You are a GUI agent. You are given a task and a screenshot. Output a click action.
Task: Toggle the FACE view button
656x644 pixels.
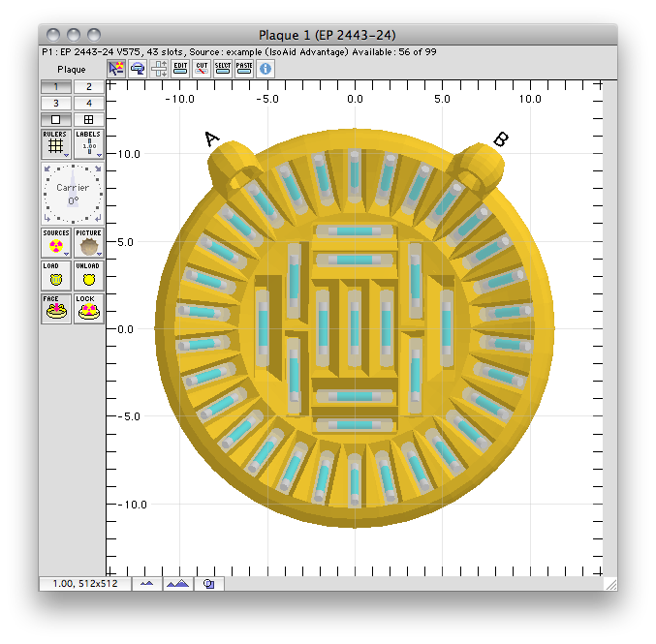[56, 309]
